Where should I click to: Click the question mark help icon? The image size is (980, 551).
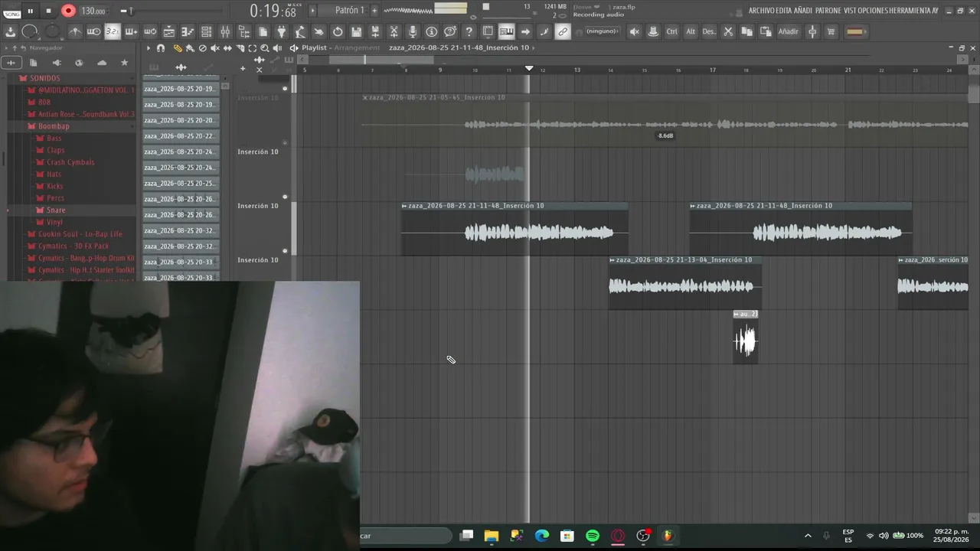[469, 31]
